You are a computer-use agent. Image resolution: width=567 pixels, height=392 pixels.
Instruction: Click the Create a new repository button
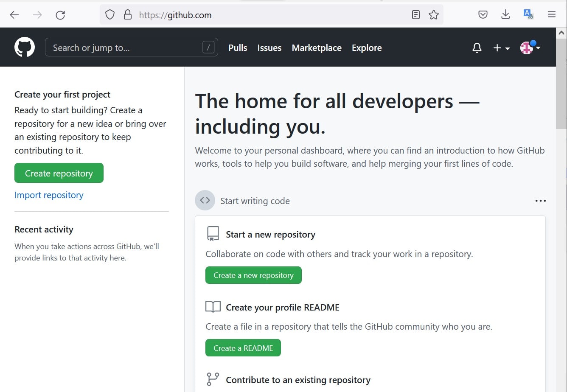pyautogui.click(x=253, y=275)
